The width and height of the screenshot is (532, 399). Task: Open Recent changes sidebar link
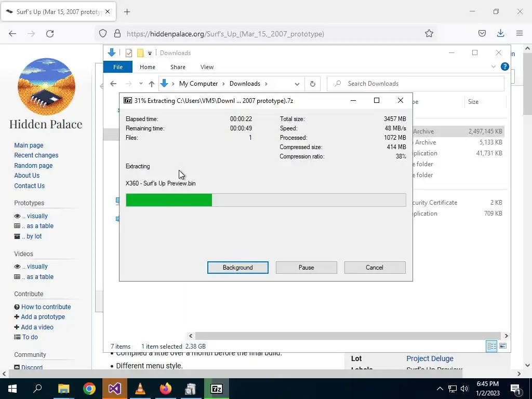coord(36,155)
